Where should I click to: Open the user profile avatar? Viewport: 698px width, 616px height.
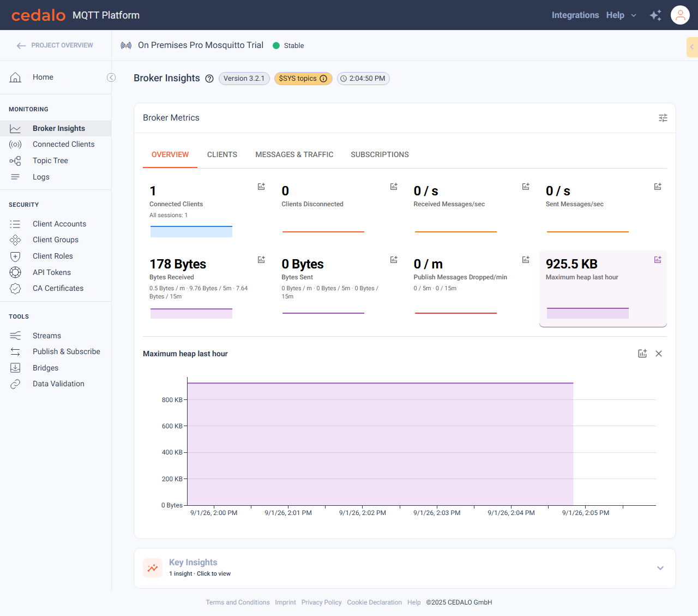(x=680, y=15)
